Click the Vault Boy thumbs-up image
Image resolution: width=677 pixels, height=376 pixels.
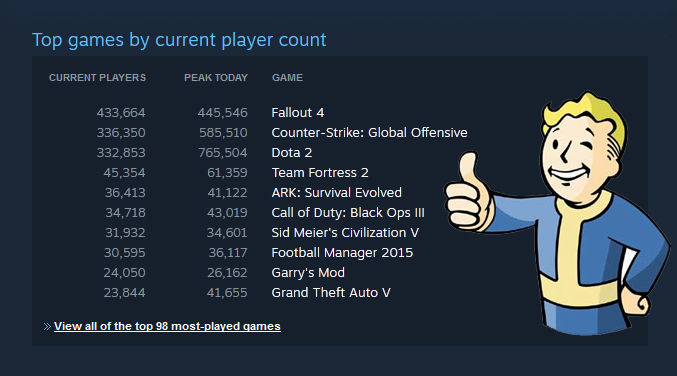[x=557, y=214]
